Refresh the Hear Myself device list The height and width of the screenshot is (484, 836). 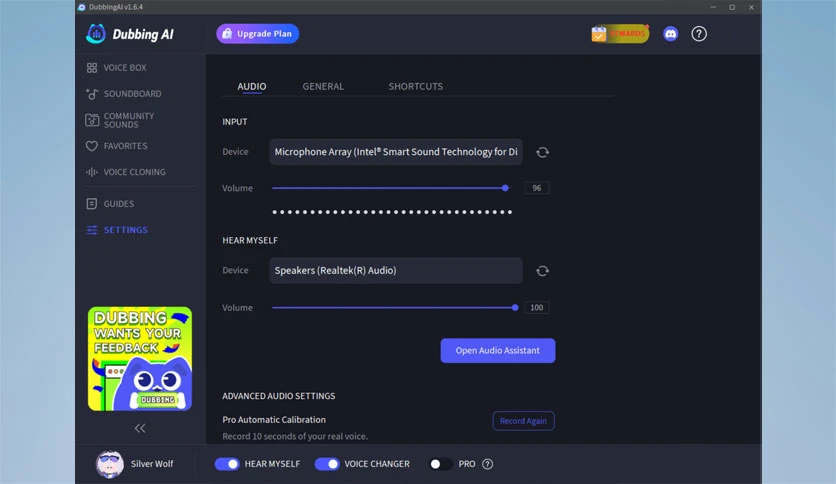(542, 271)
